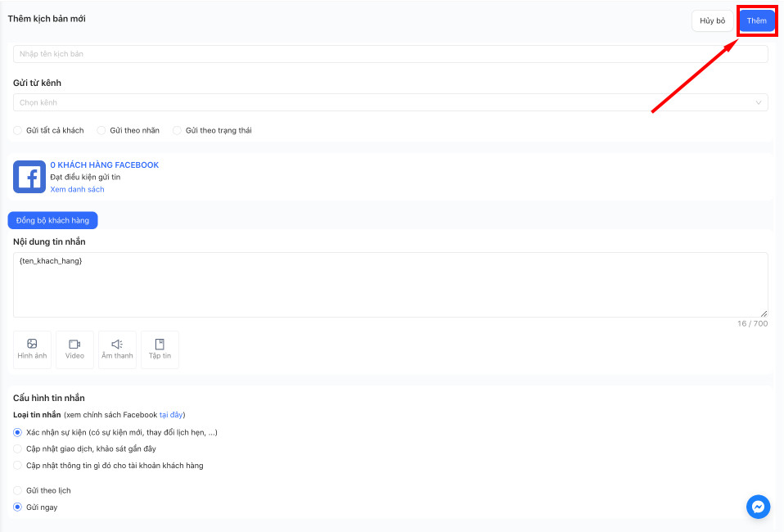This screenshot has height=532, width=784.
Task: Focus the Nhập tên kịch bản field
Action: point(390,54)
